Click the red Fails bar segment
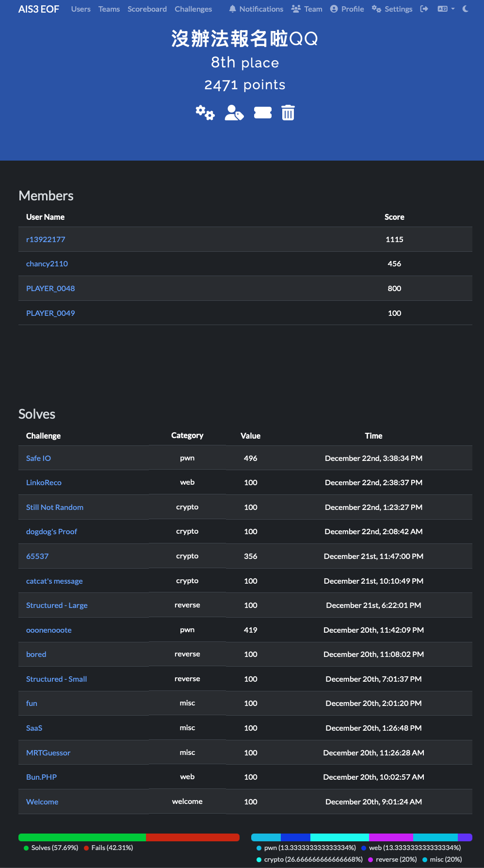Screen dimensions: 484x868 coord(193,837)
